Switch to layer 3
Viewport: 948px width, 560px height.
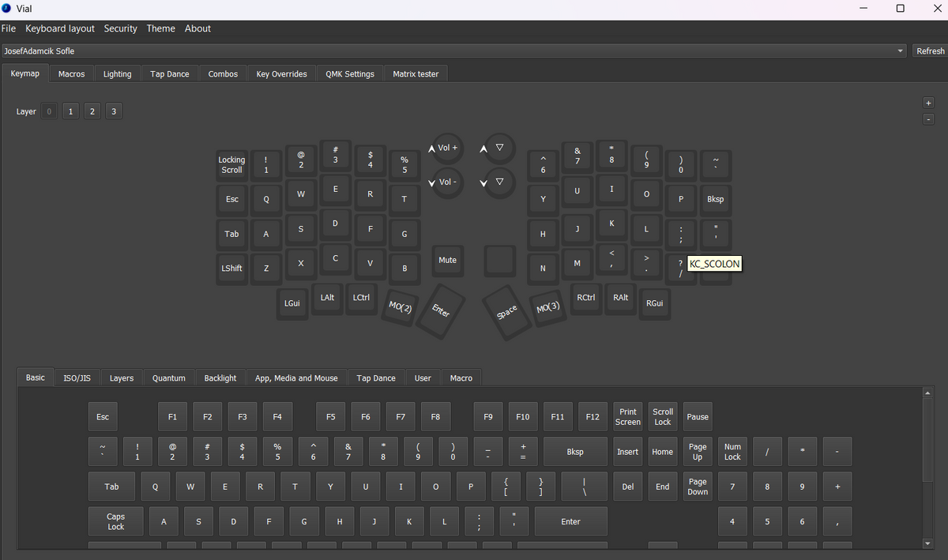coord(114,111)
